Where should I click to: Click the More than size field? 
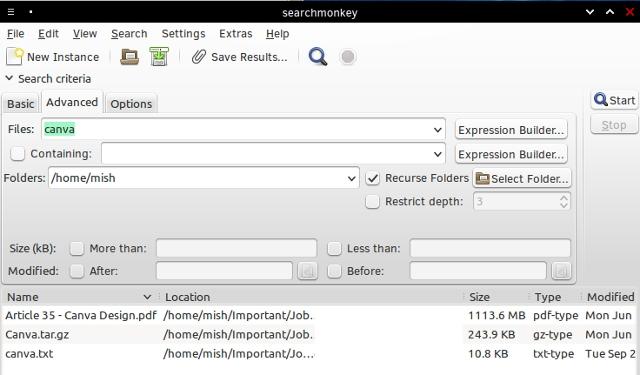[x=236, y=248]
